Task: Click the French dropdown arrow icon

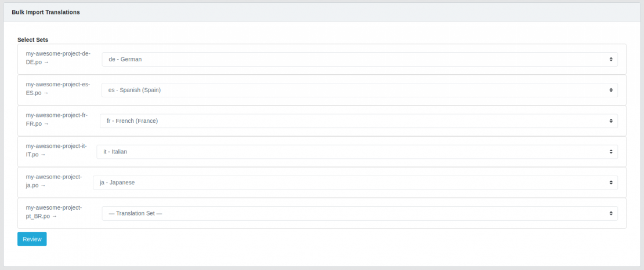Action: coord(611,121)
